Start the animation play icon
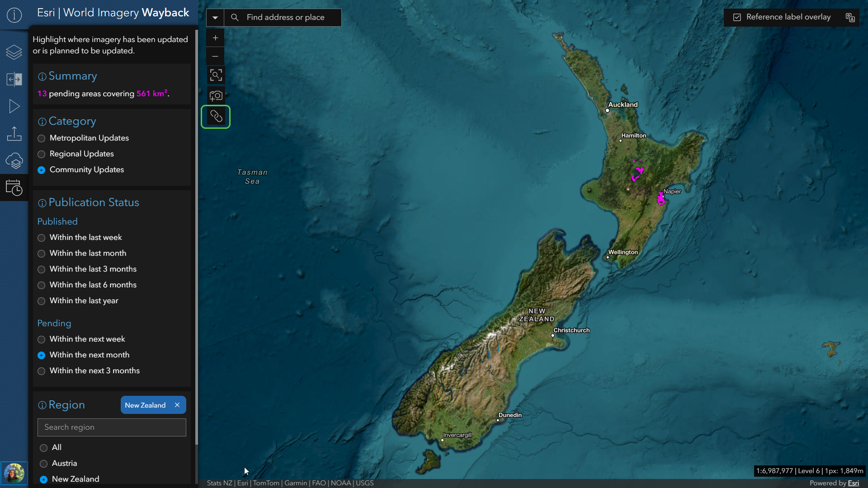The width and height of the screenshot is (868, 488). (14, 106)
